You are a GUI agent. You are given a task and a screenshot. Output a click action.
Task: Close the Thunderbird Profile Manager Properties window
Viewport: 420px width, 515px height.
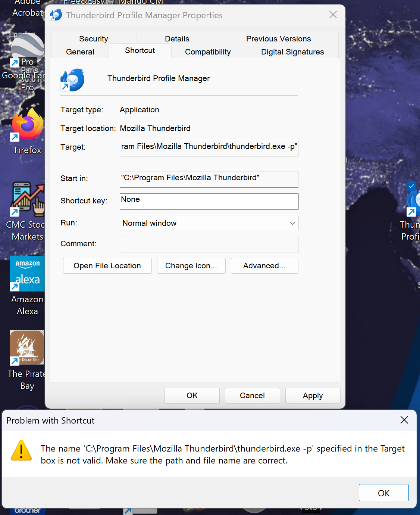pyautogui.click(x=333, y=15)
